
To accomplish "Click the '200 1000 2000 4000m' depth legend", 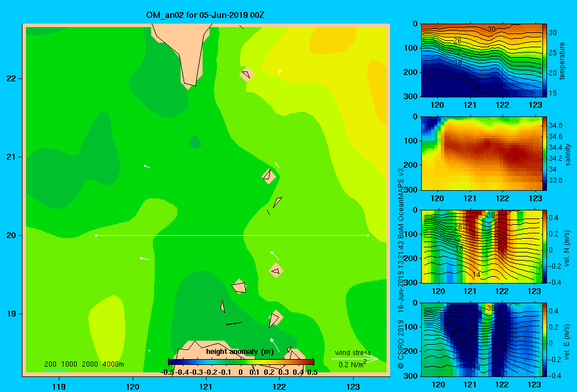I will (x=84, y=364).
